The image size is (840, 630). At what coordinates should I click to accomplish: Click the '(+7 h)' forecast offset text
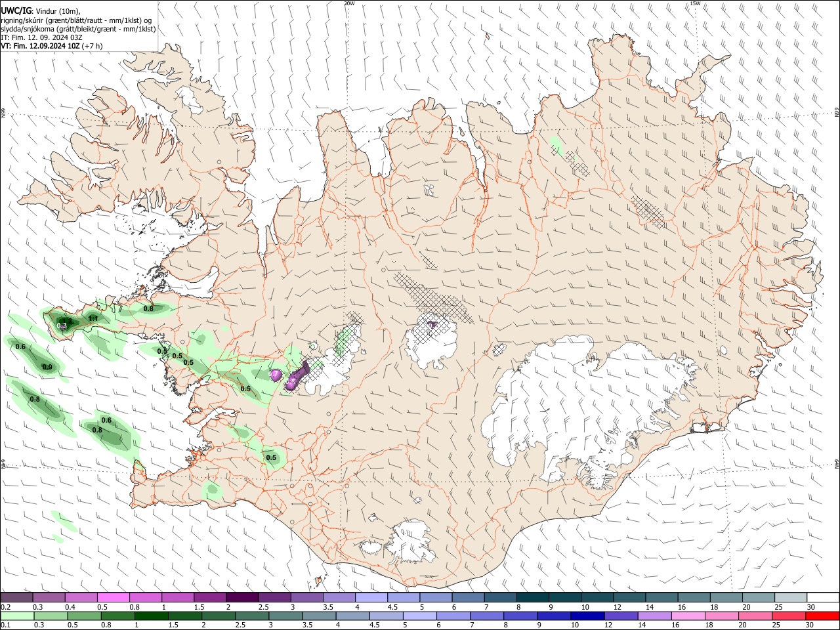click(x=93, y=47)
